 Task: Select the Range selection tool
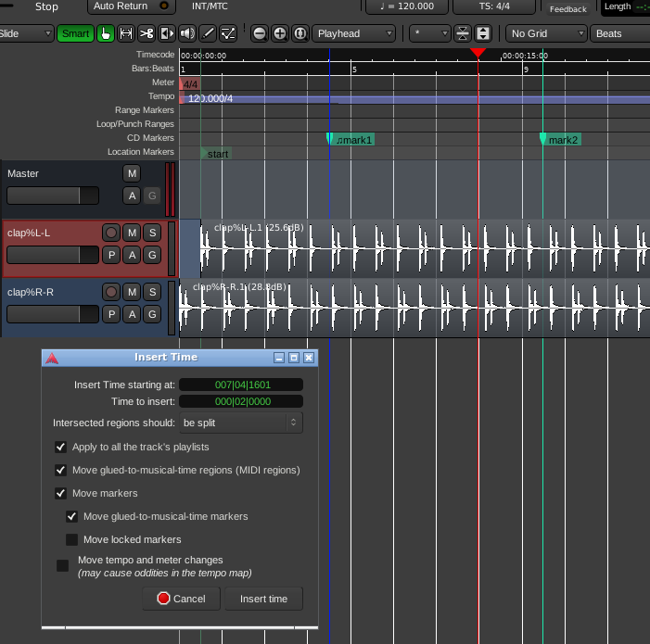point(126,33)
